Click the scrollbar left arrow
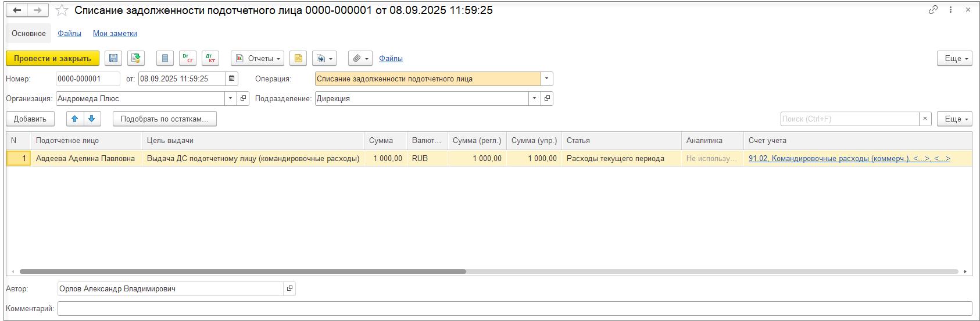Viewport: 980px width, 321px height. point(13,272)
